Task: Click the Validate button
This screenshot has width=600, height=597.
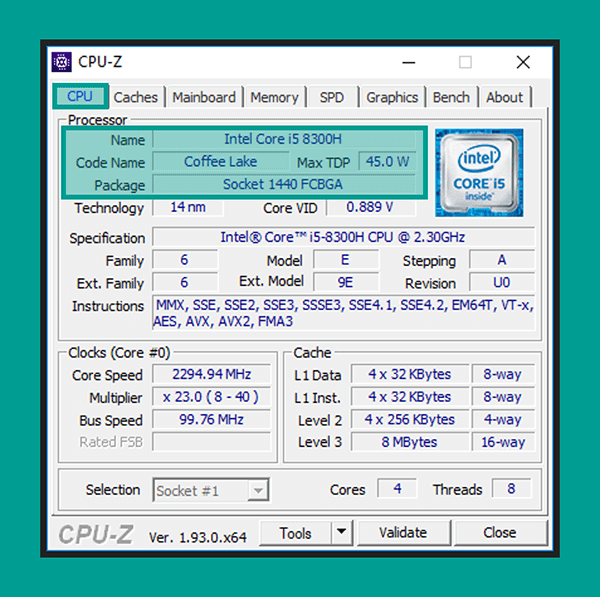Action: [x=403, y=533]
